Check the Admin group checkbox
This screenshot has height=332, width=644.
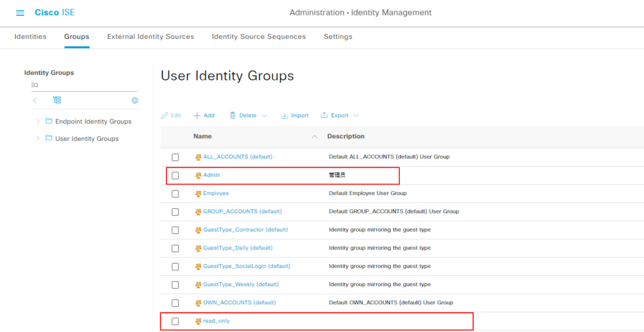click(175, 175)
